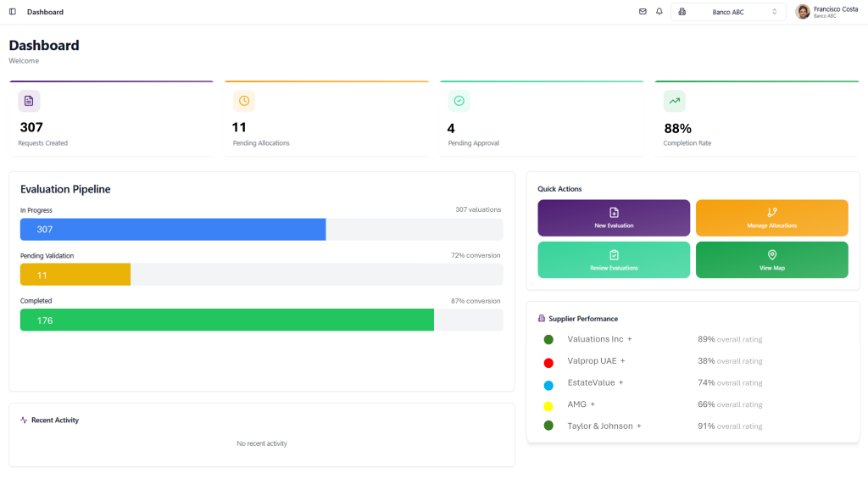Toggle the sidebar panel icon
This screenshot has width=868, height=479.
[x=12, y=12]
